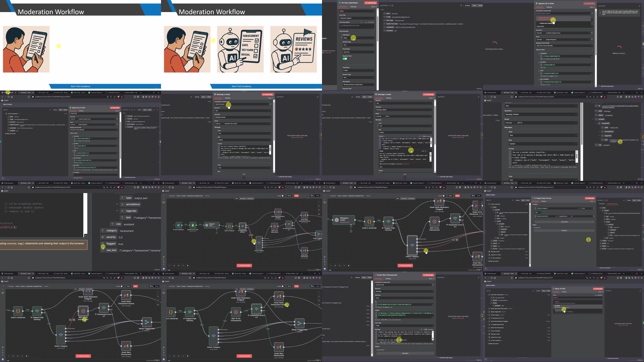Click the form parameters panel scrollbar
The image size is (644, 362).
pos(378,29)
